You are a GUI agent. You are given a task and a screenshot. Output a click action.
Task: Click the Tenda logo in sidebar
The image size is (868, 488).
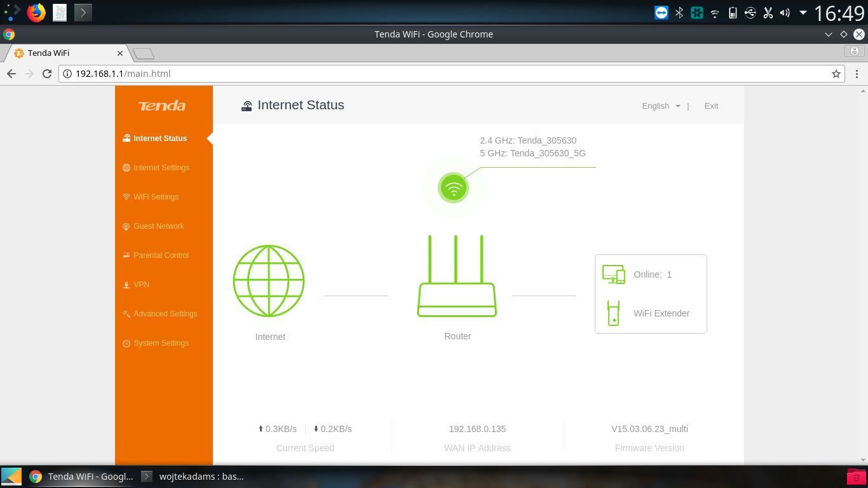(x=162, y=105)
